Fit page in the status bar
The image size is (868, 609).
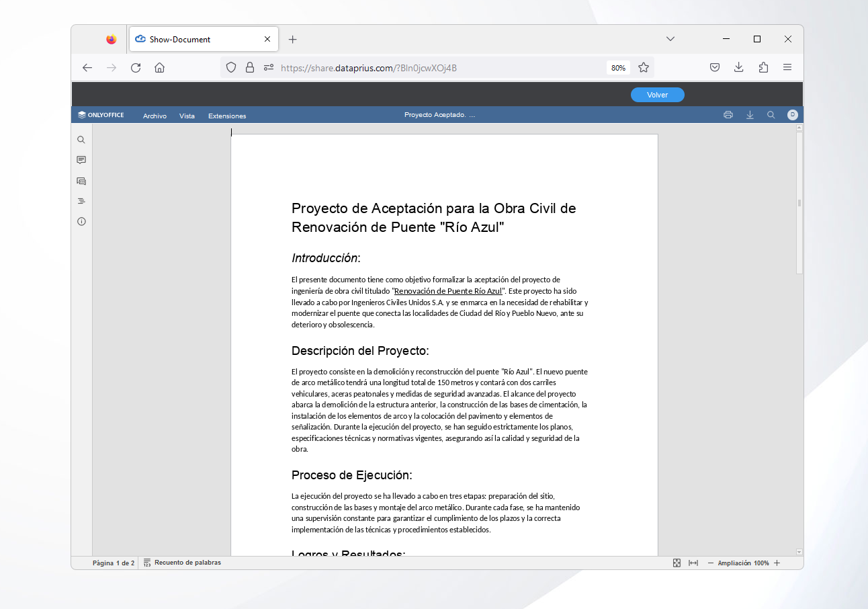pyautogui.click(x=677, y=563)
